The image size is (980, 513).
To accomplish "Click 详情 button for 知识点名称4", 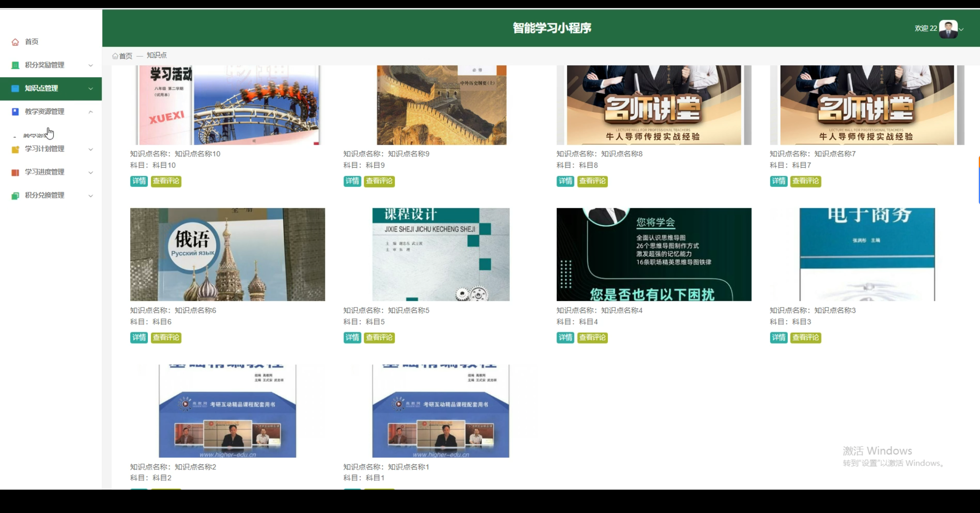I will [x=565, y=338].
